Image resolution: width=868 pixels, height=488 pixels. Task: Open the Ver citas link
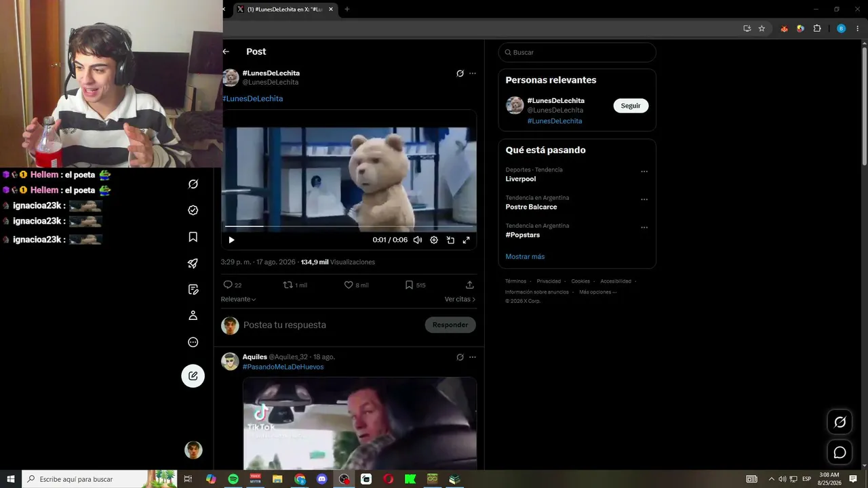pyautogui.click(x=460, y=299)
